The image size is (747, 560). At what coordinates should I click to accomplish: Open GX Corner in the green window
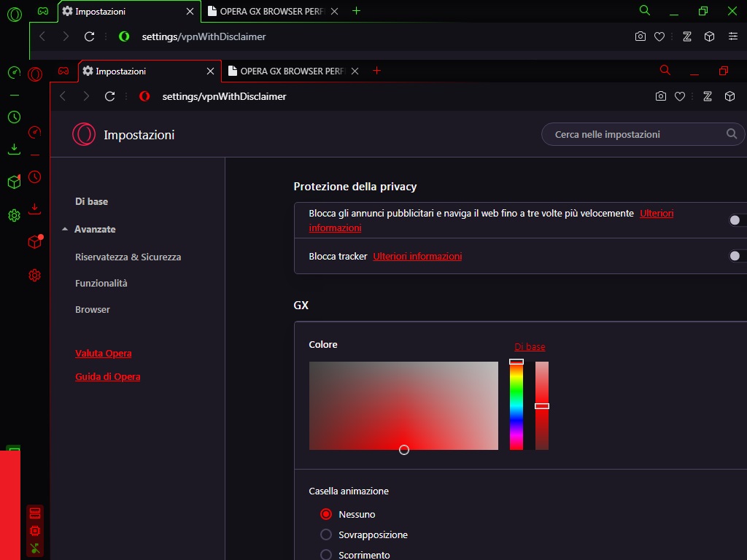pyautogui.click(x=43, y=11)
